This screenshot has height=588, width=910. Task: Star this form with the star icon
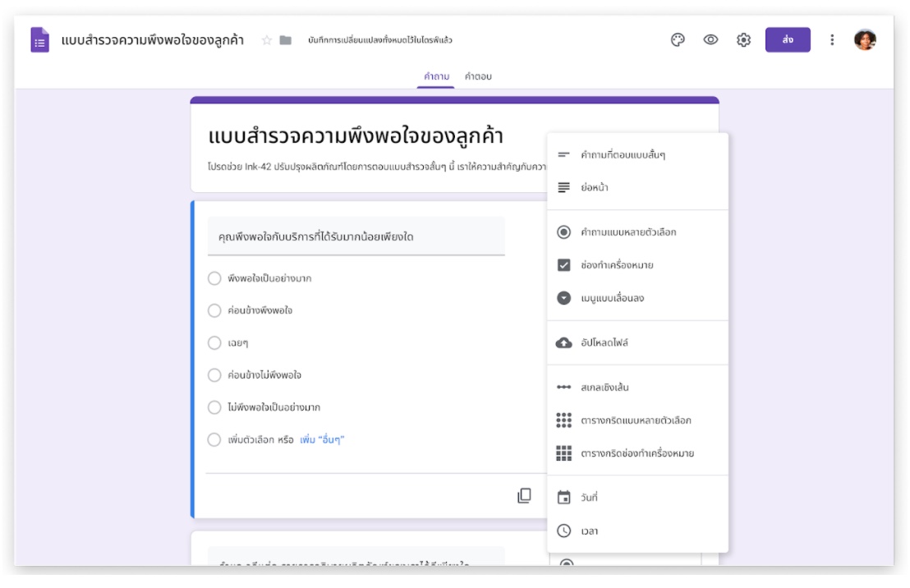(x=266, y=40)
